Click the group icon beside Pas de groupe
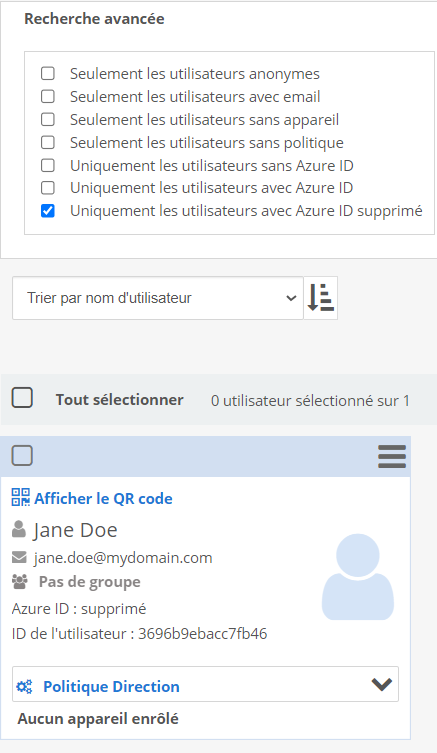437x753 pixels. point(20,582)
